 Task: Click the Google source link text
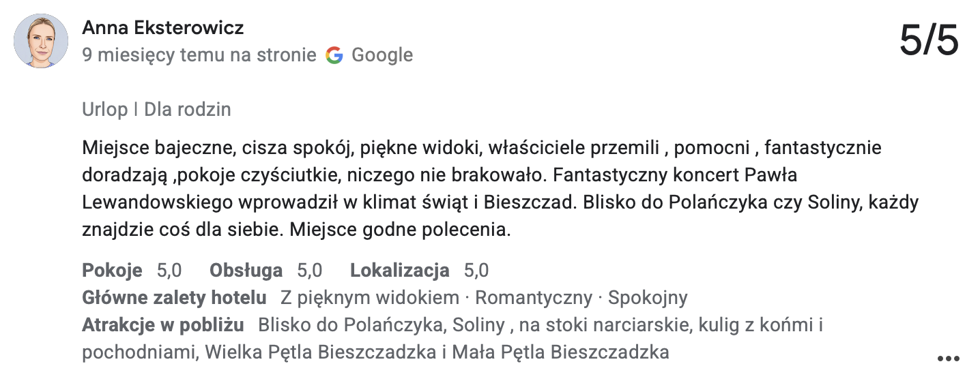coord(382,55)
